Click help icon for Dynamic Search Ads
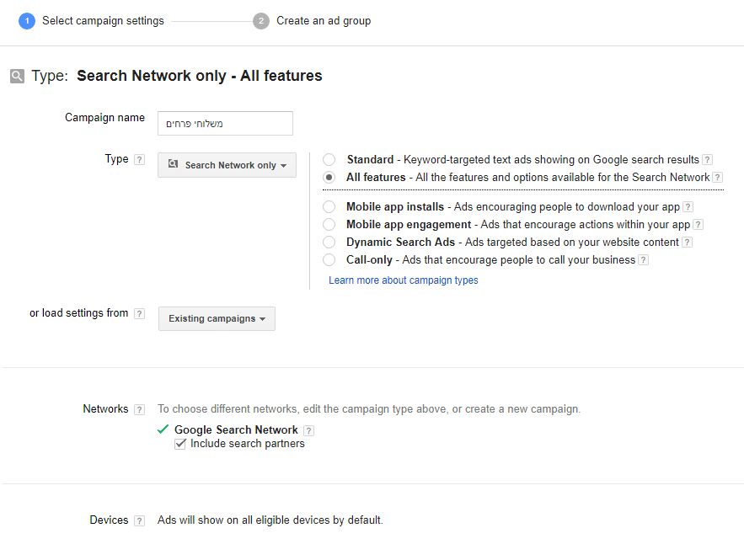This screenshot has height=560, width=744. (x=687, y=243)
